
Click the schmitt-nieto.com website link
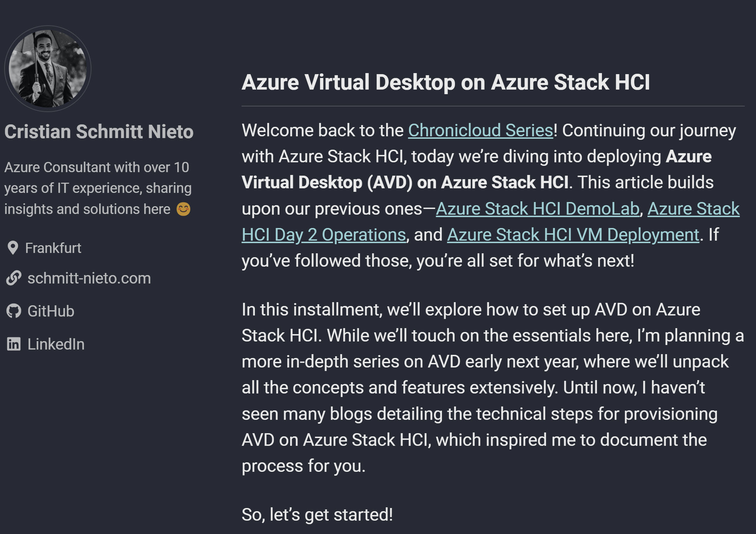click(89, 278)
